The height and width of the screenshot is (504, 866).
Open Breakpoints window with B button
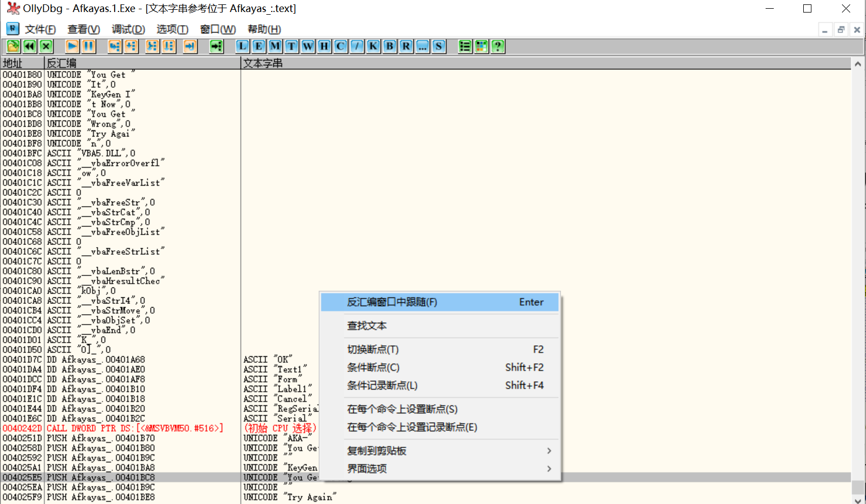tap(390, 46)
